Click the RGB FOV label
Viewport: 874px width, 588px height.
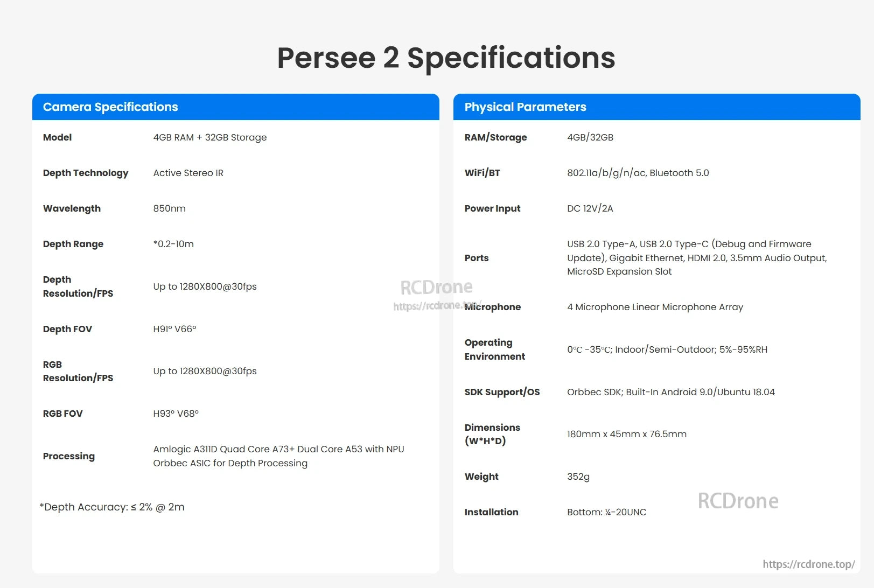[63, 414]
